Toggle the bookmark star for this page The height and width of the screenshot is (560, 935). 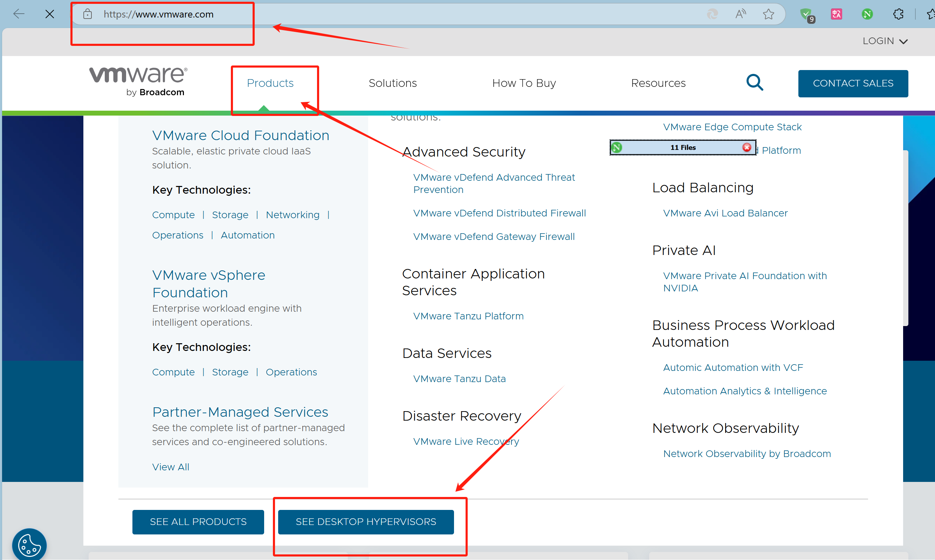tap(769, 14)
